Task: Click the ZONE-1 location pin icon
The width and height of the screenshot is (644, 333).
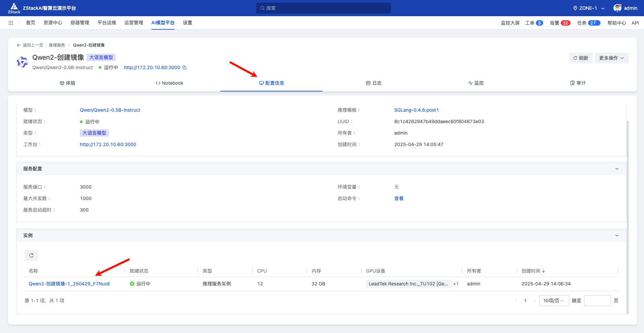Action: pyautogui.click(x=575, y=8)
